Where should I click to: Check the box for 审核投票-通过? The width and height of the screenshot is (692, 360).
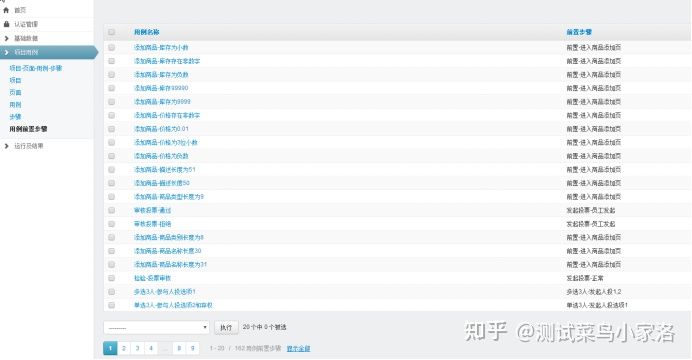(111, 210)
